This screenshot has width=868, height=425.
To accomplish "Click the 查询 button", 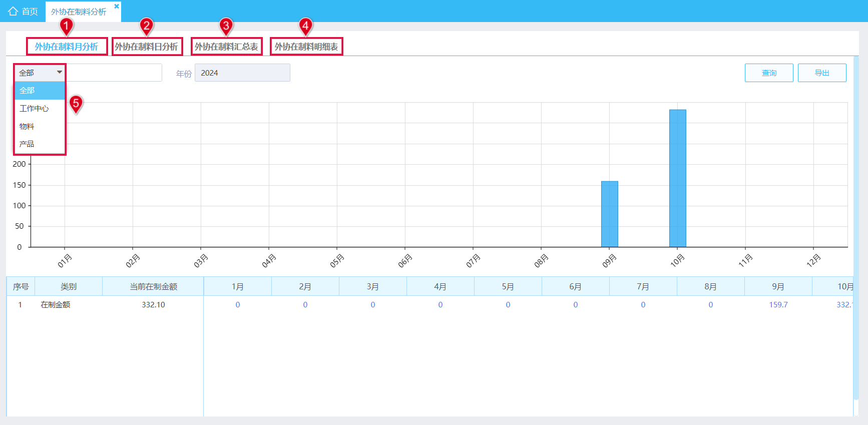I will 769,73.
